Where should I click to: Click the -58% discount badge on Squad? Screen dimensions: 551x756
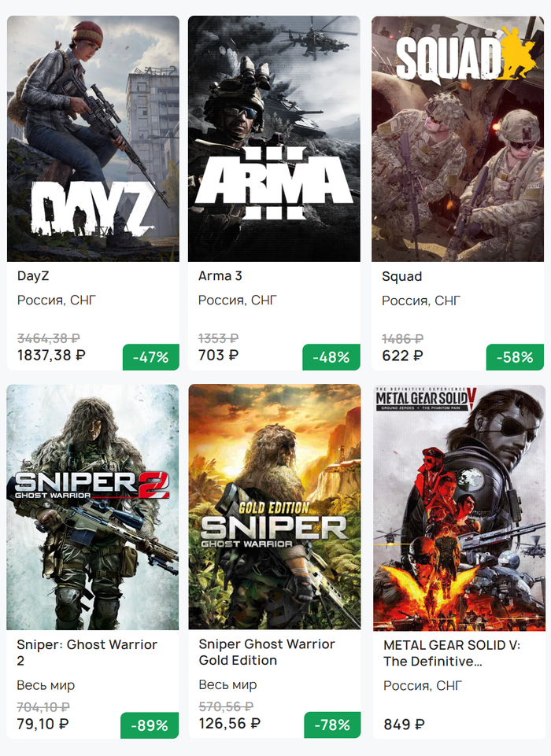(515, 357)
